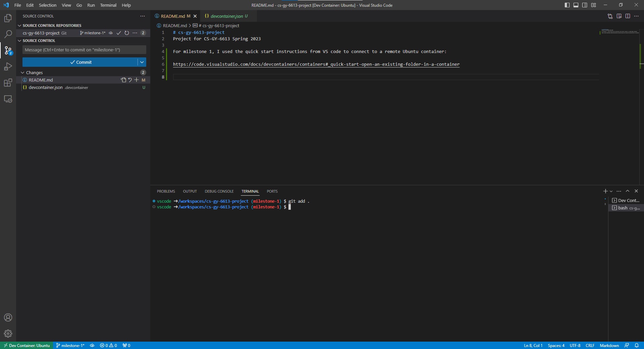
Task: Focus the commit message input box
Action: 84,50
